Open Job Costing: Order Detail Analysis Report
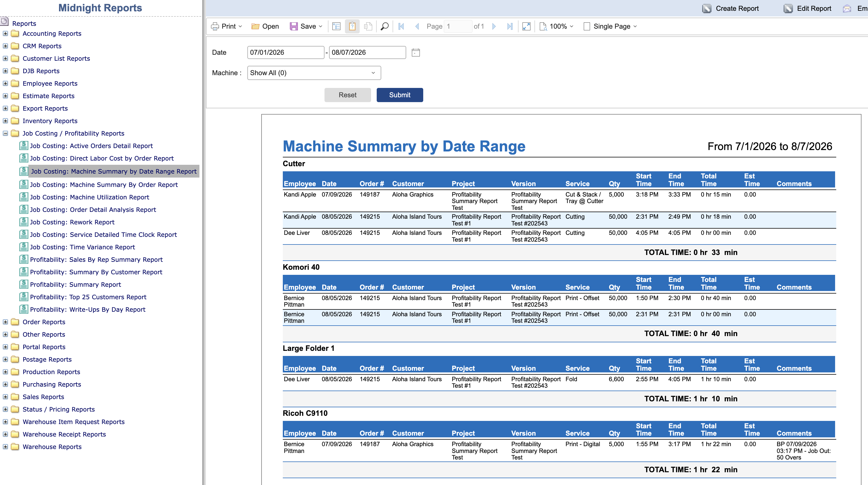The image size is (868, 485). click(x=93, y=210)
